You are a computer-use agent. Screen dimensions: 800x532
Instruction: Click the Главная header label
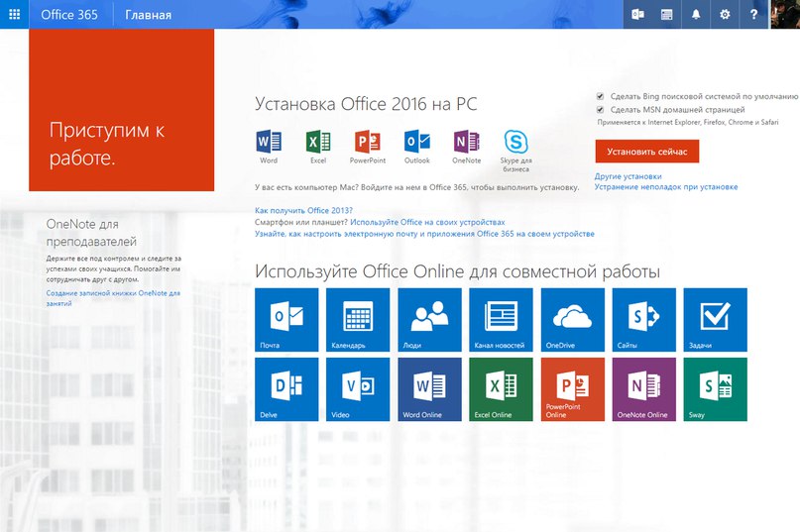pos(149,15)
